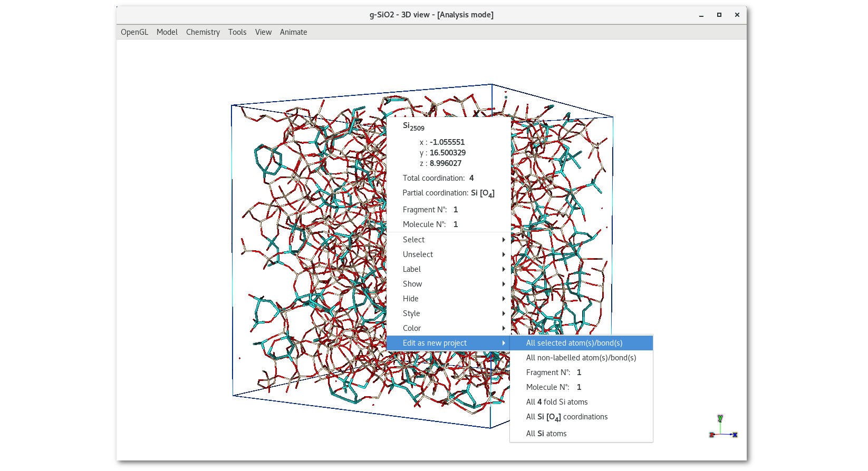Expand the Unselect submenu

pyautogui.click(x=448, y=254)
